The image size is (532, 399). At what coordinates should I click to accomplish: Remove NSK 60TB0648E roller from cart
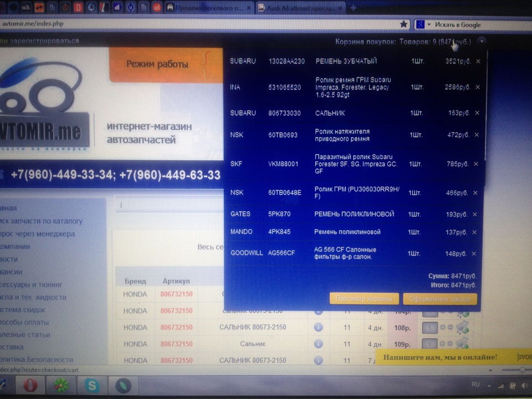[x=475, y=193]
